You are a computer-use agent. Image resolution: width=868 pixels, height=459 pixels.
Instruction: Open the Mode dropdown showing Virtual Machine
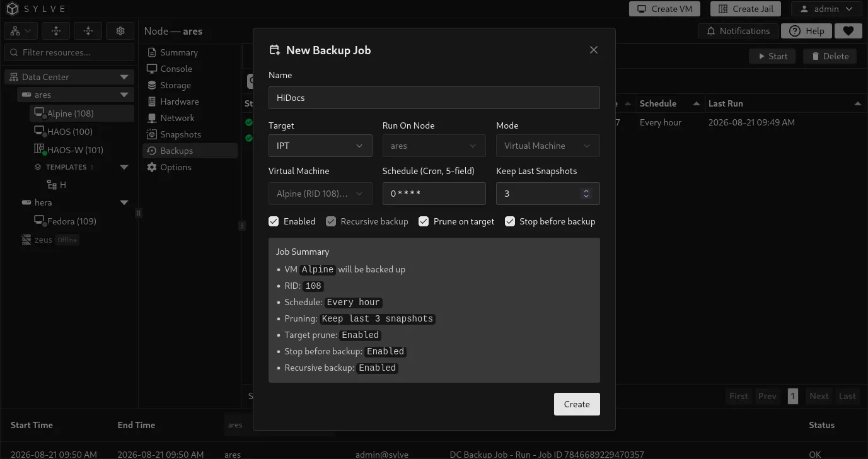coord(548,146)
